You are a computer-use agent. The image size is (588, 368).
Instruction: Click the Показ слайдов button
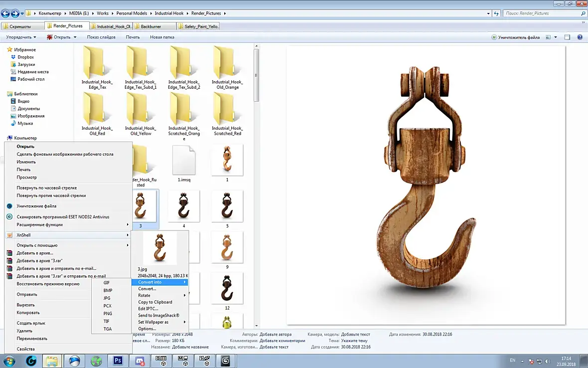click(101, 37)
